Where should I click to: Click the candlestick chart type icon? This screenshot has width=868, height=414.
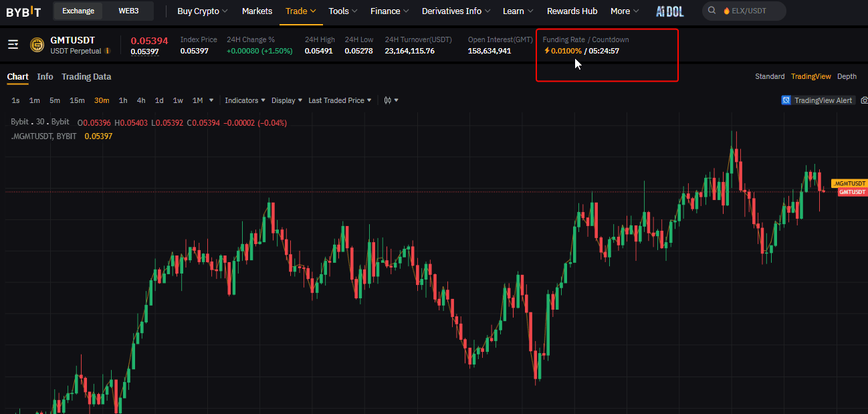(x=388, y=100)
